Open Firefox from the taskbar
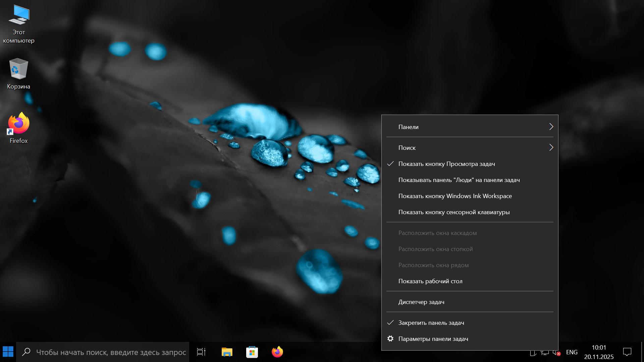Viewport: 644px width, 362px height. (x=277, y=352)
